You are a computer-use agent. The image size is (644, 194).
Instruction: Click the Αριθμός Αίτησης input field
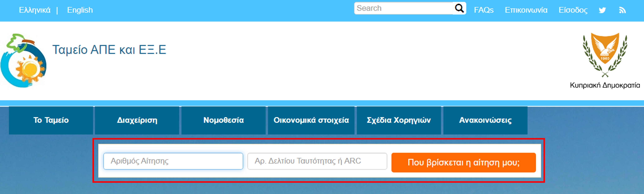tap(173, 161)
